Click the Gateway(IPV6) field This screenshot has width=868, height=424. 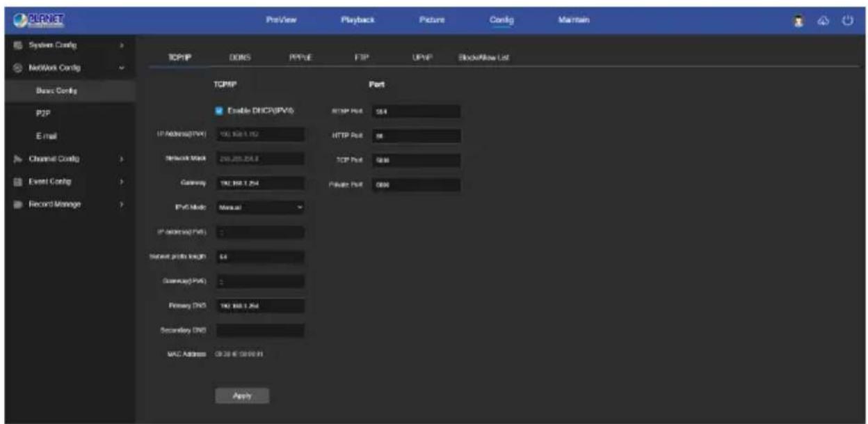(x=260, y=281)
